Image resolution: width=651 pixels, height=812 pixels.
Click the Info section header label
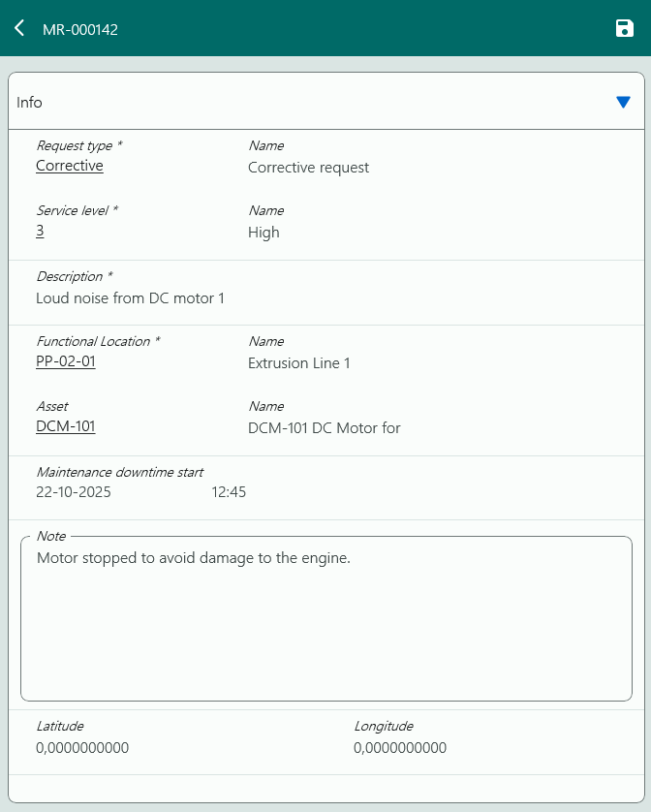[x=30, y=103]
